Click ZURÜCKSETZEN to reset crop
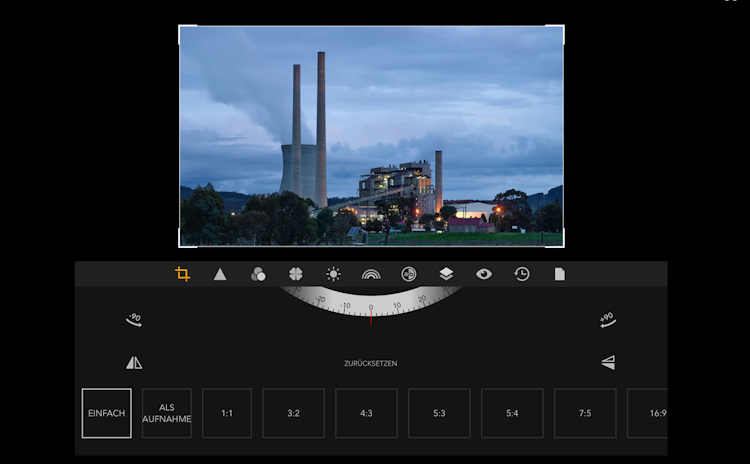The height and width of the screenshot is (464, 750). point(370,363)
